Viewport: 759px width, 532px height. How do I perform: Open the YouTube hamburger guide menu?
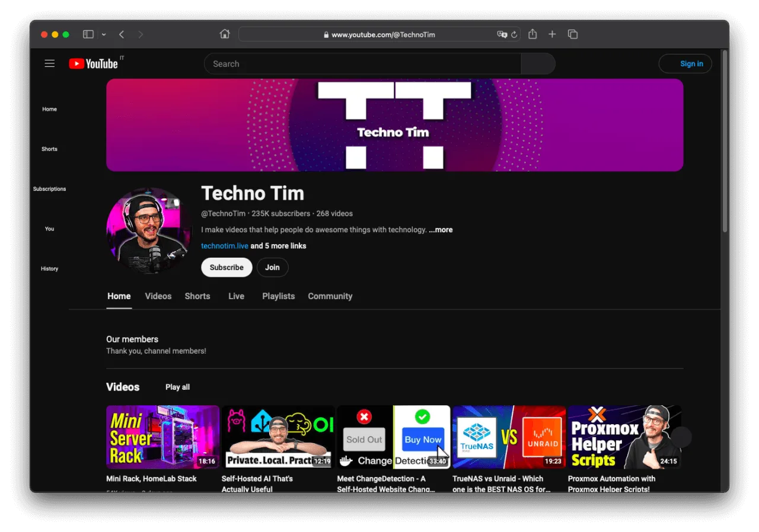point(50,64)
